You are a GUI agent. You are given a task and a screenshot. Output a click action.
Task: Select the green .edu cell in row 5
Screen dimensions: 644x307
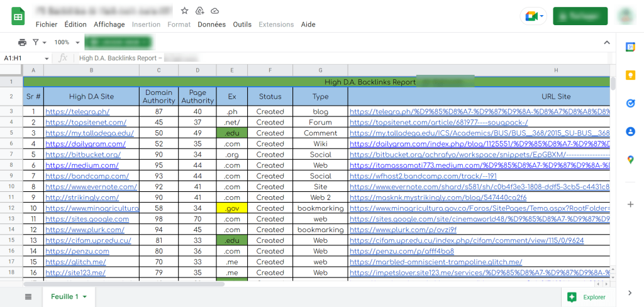pos(232,133)
